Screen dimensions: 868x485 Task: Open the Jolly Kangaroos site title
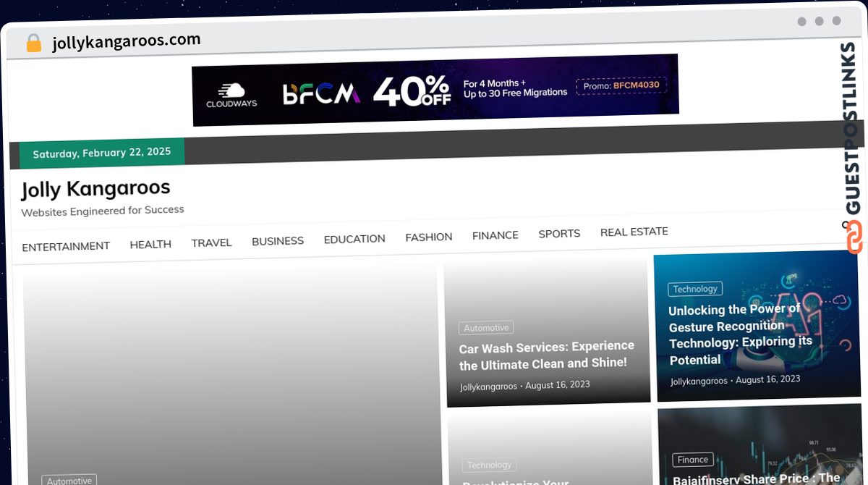tap(95, 189)
